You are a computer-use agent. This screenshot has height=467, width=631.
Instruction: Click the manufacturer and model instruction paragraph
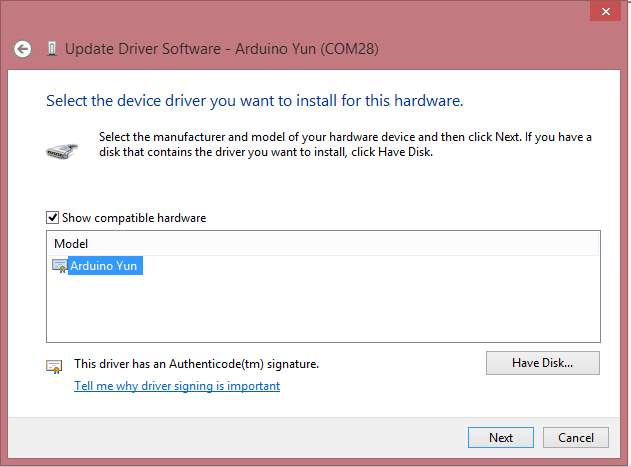pos(345,144)
